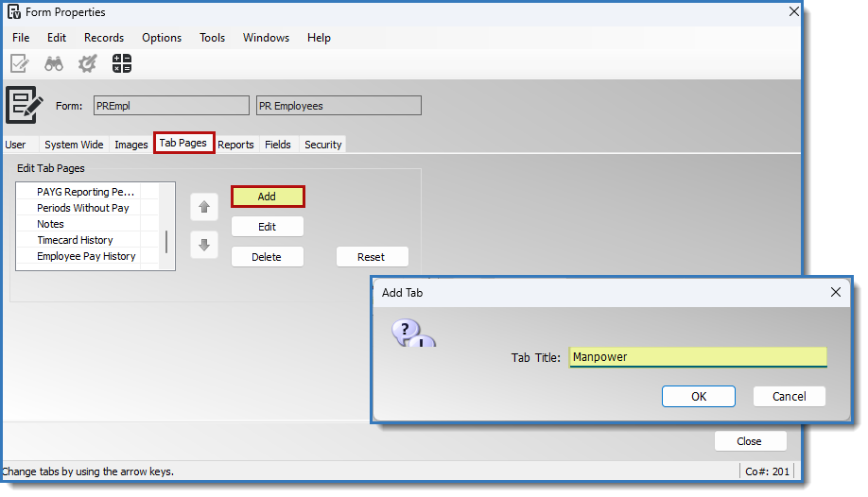868x497 pixels.
Task: Click the question bubble icon in Add Tab
Action: 413,334
